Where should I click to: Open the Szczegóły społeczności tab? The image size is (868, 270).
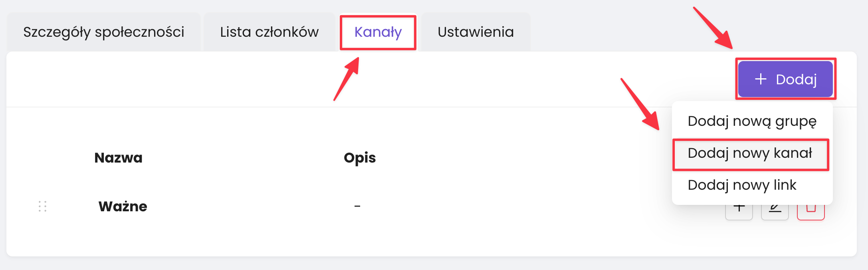pos(104,32)
